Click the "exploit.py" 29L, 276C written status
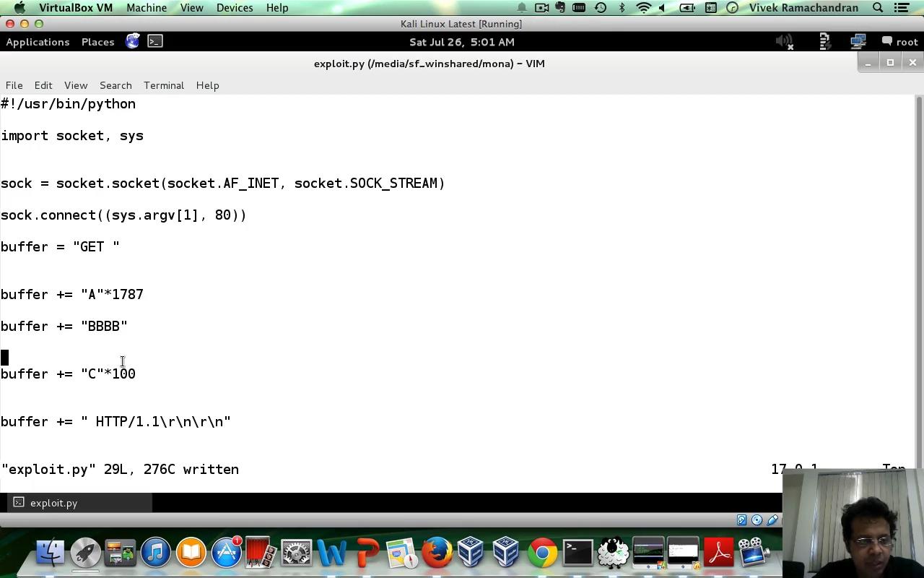 point(120,470)
